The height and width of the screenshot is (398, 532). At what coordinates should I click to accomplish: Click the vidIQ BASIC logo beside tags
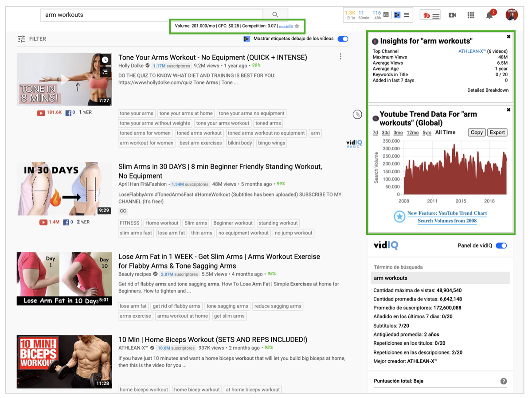(x=354, y=144)
